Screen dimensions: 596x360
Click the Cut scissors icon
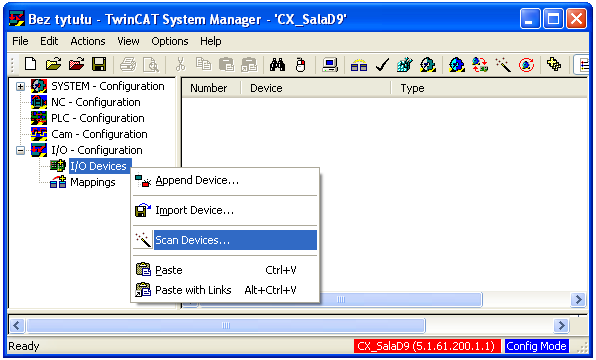(x=180, y=64)
